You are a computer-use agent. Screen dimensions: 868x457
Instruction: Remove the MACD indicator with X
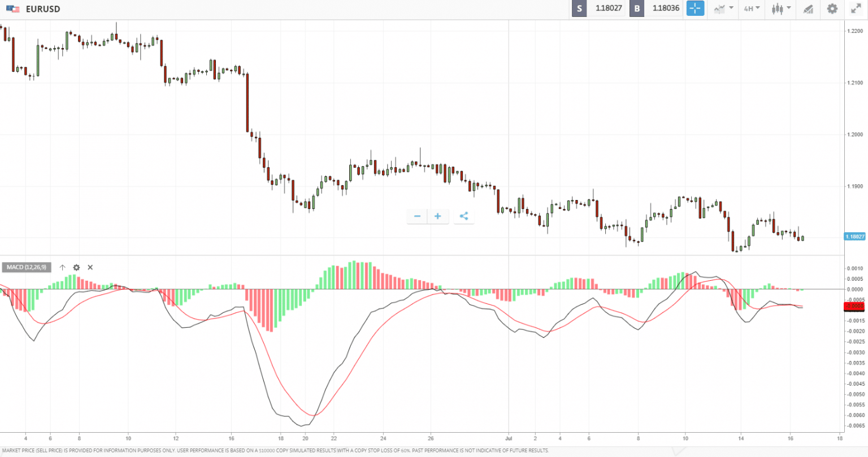coord(90,267)
